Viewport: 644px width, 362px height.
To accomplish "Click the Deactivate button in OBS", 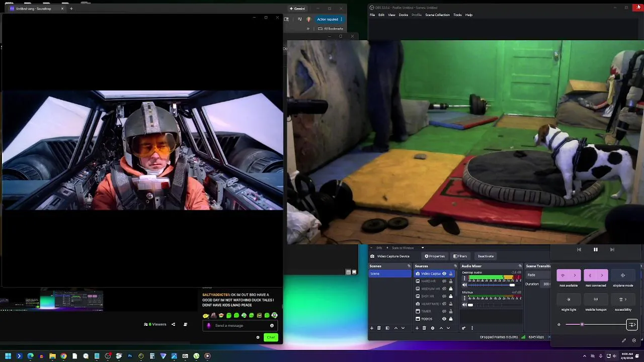I will click(486, 256).
